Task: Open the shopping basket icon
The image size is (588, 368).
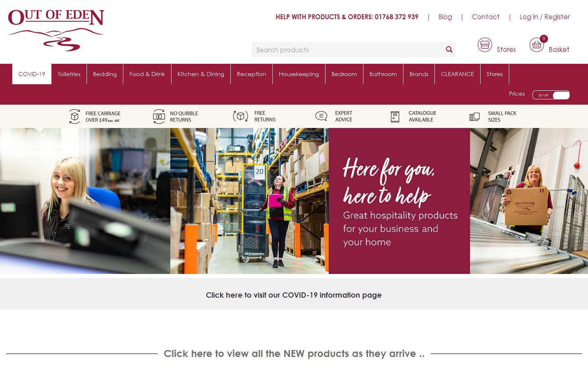Action: [x=537, y=45]
